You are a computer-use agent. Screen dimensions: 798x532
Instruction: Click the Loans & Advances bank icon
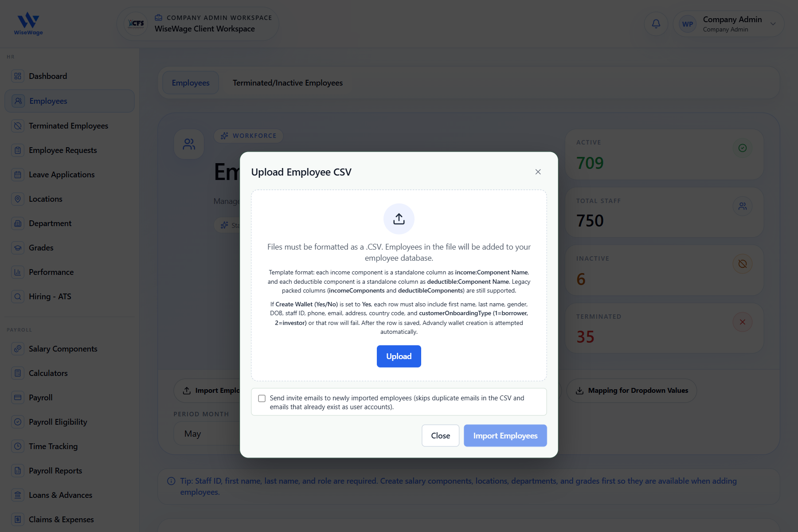18,495
